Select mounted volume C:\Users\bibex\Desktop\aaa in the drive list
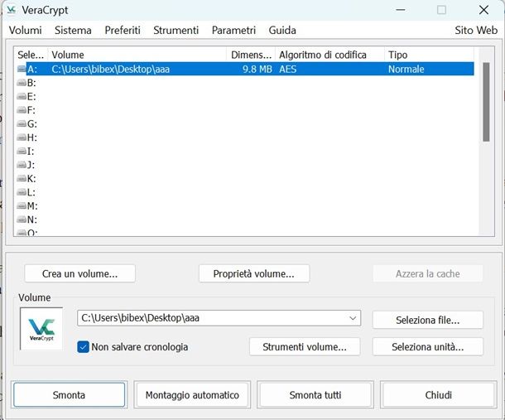The image size is (505, 420). pyautogui.click(x=110, y=69)
